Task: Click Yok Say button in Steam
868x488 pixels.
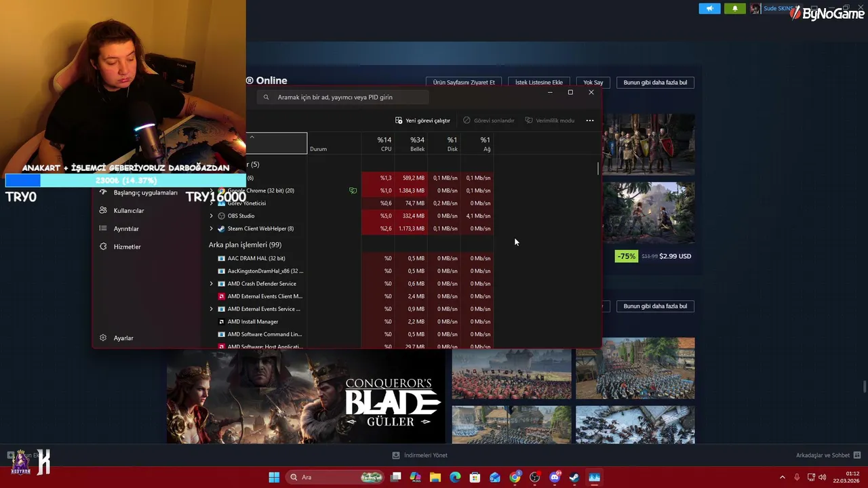Action: click(x=593, y=83)
